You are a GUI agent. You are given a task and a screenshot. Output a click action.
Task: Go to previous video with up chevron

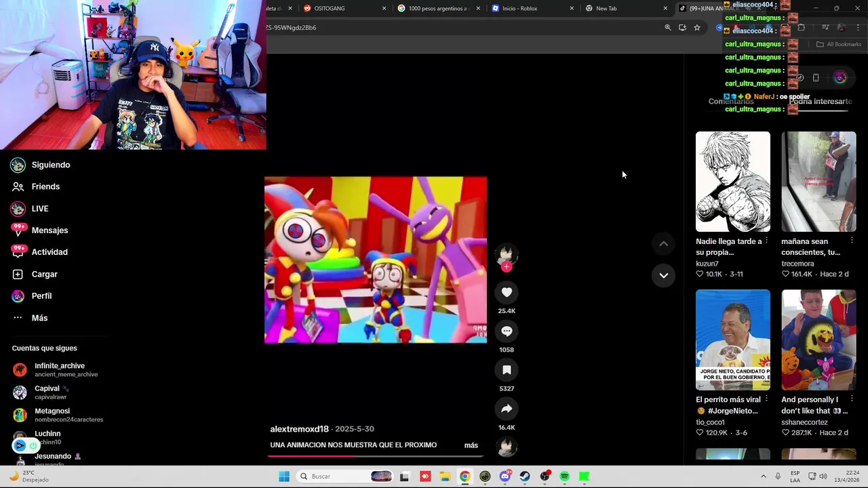point(664,244)
